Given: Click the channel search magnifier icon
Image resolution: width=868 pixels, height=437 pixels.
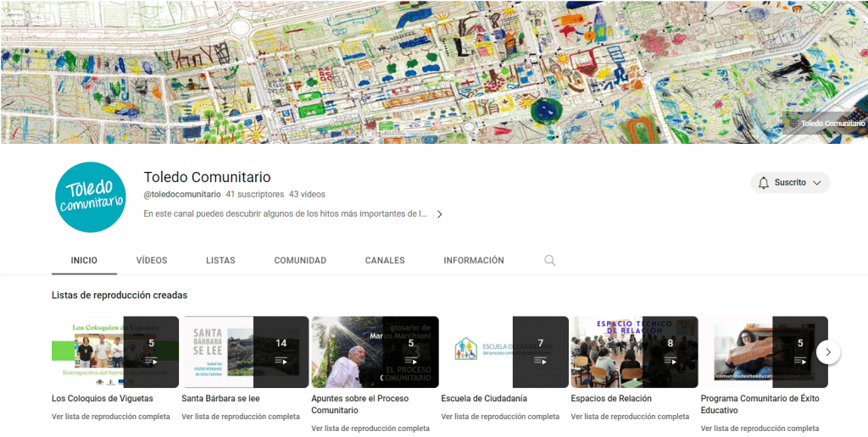Looking at the screenshot, I should pos(549,261).
